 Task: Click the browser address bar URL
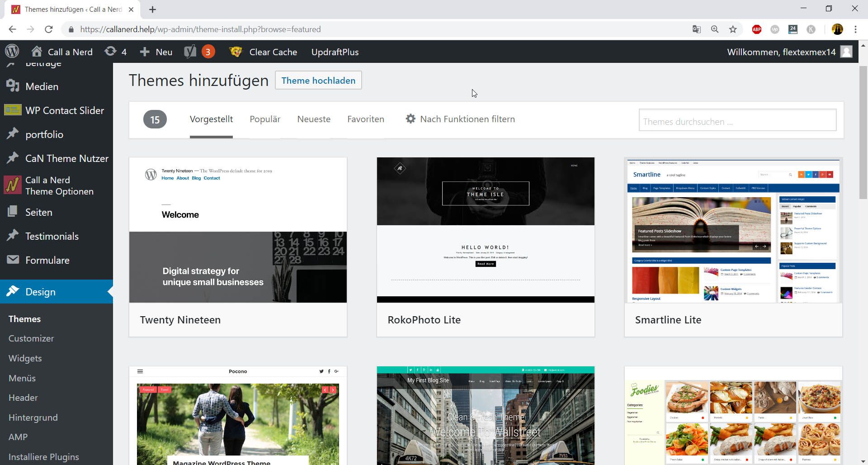click(x=200, y=29)
